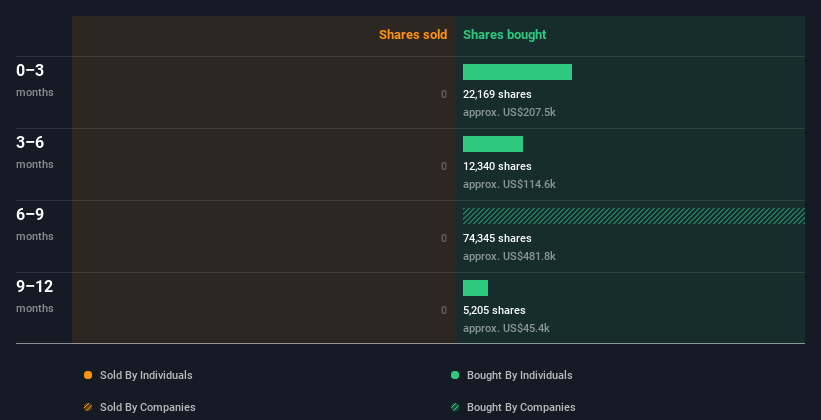
Task: Click the 5,205 shares value
Action: (x=494, y=310)
